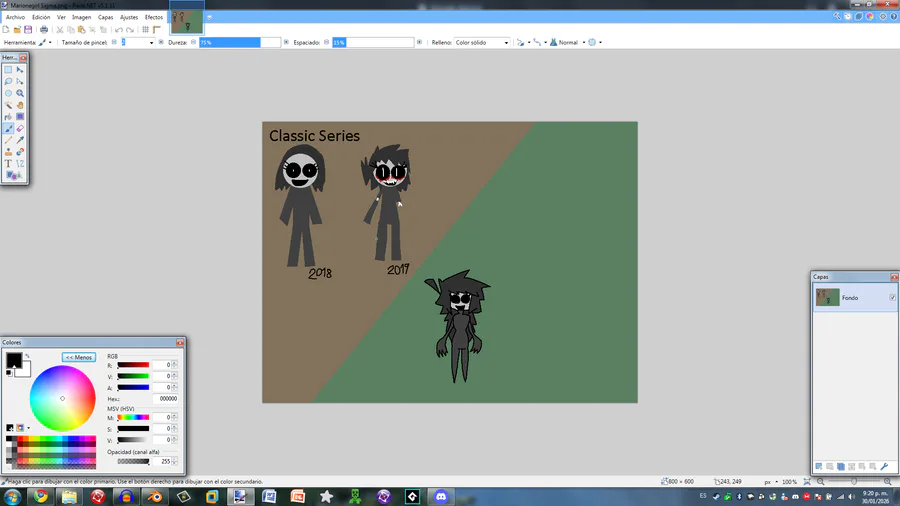The height and width of the screenshot is (506, 900).
Task: Select the Clone Stamp tool
Action: pyautogui.click(x=8, y=152)
